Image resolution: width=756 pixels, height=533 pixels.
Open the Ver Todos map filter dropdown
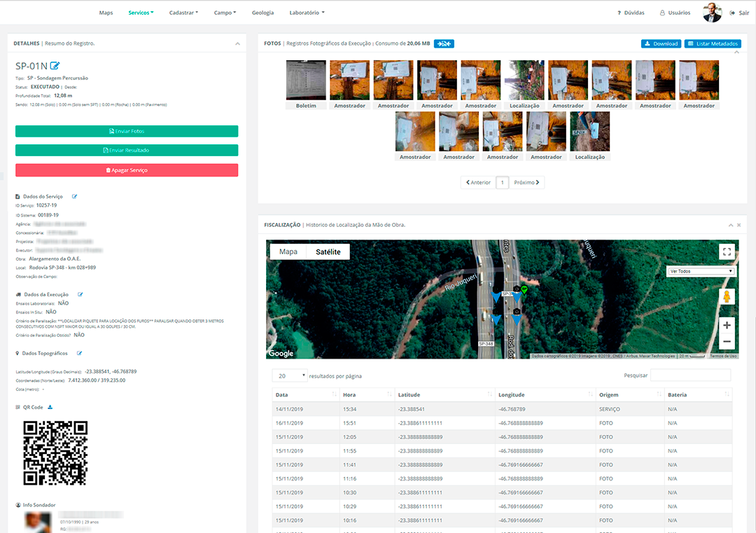[x=701, y=271]
